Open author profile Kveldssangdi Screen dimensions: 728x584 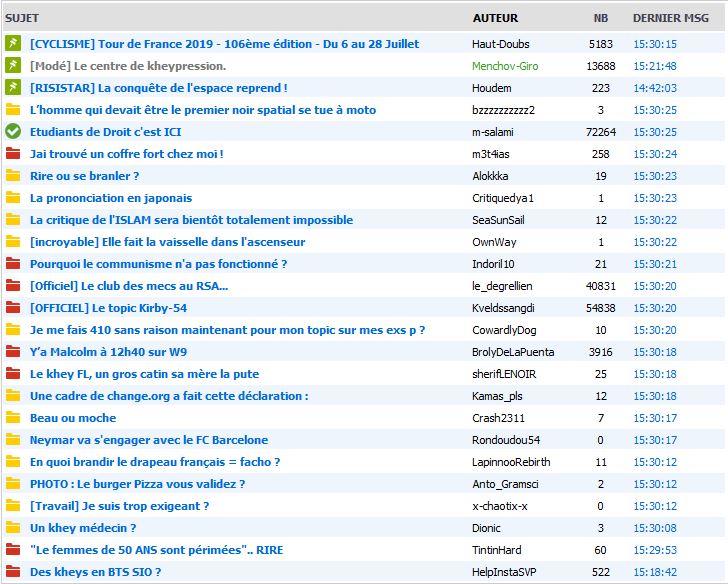tap(504, 308)
